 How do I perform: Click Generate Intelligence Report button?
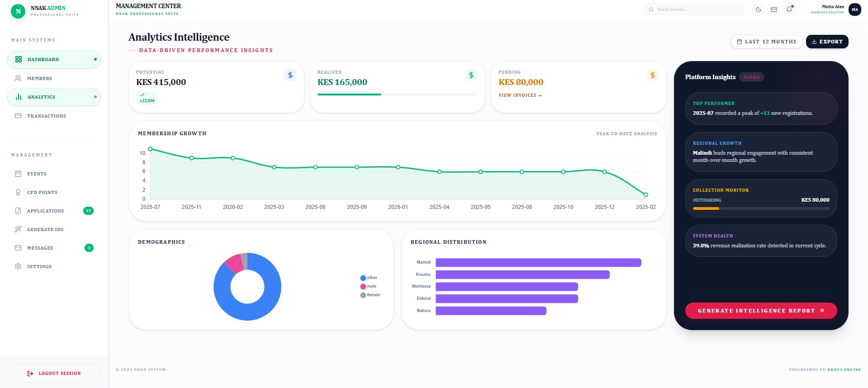[761, 311]
